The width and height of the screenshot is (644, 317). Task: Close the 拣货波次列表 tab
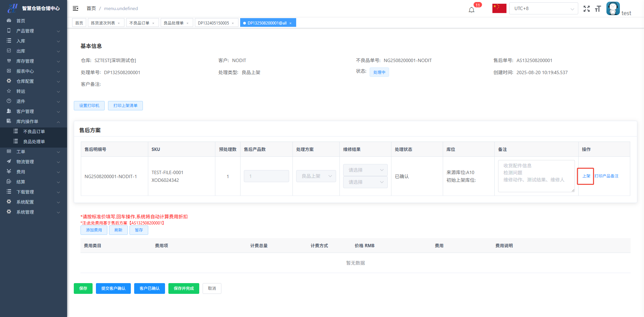pos(119,23)
